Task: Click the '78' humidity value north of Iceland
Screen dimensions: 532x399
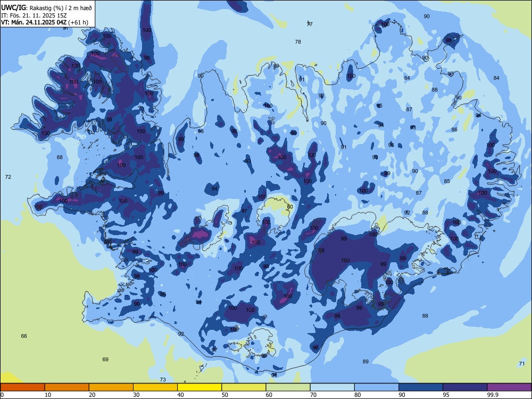Action: tap(298, 41)
